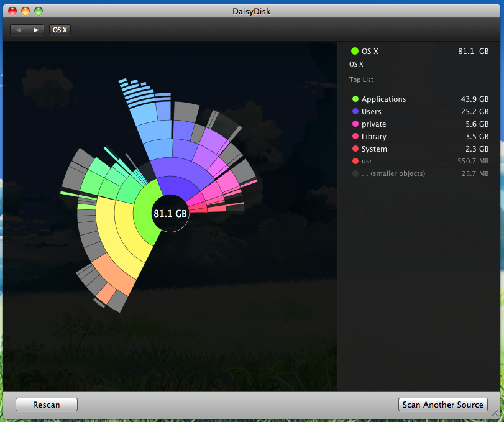Click the 5.6 GB size value
Viewport: 504px width, 422px height.
click(477, 124)
